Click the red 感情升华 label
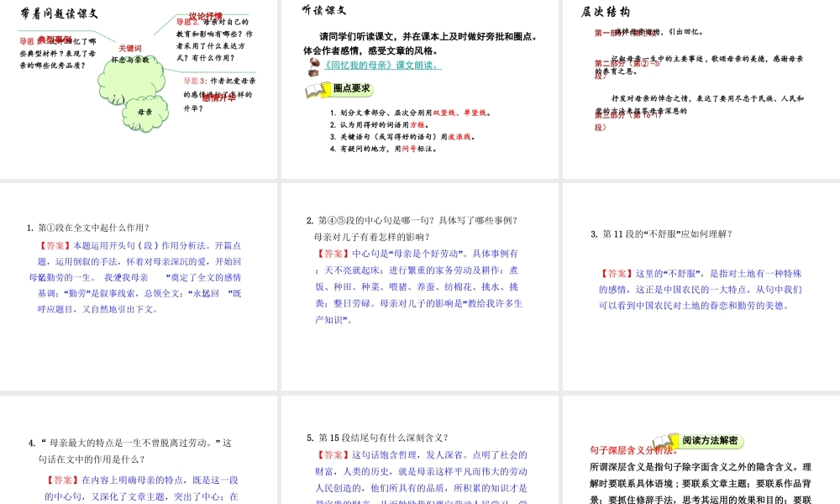 click(x=218, y=98)
